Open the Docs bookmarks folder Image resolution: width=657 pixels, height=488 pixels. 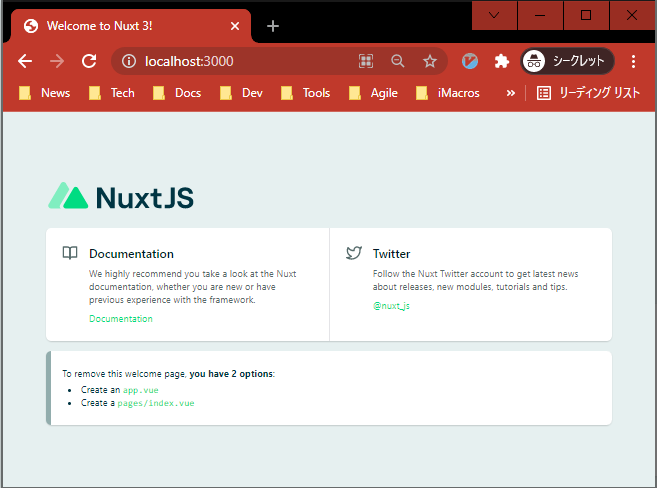click(x=177, y=93)
